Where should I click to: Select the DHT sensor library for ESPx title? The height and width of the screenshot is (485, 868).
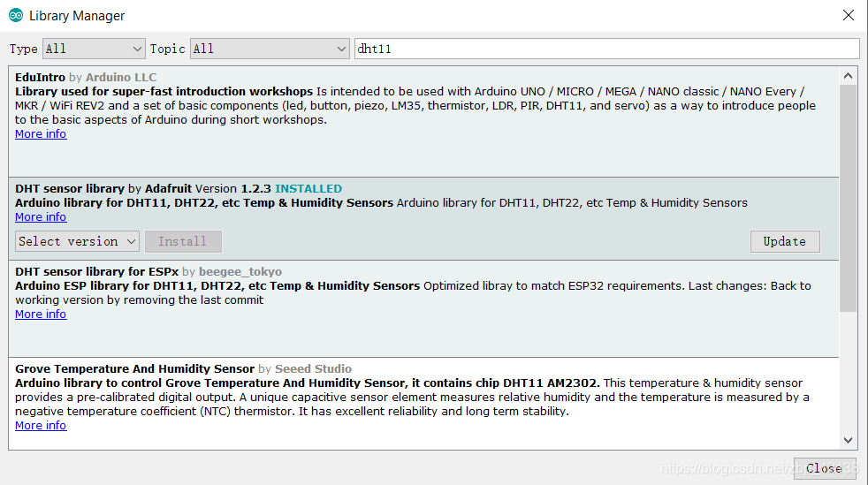pyautogui.click(x=97, y=271)
